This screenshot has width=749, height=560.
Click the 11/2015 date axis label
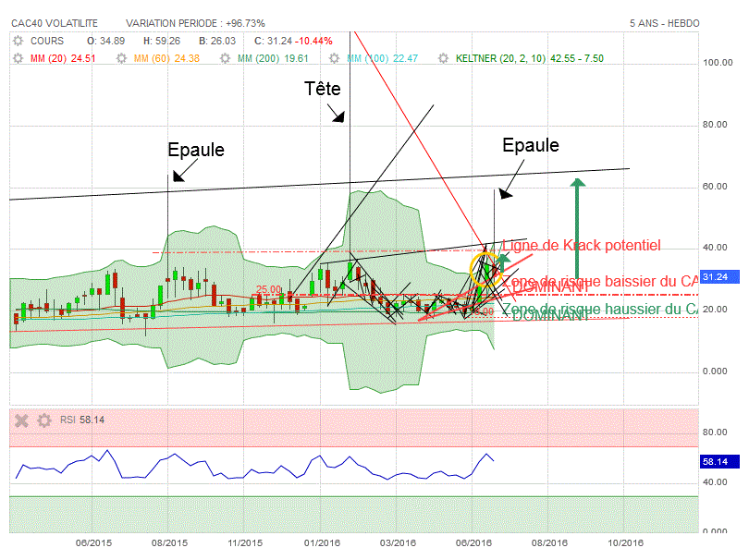pos(245,542)
